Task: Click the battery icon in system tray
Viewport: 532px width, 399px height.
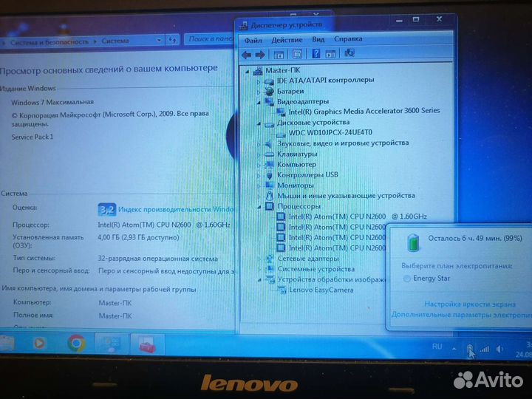Action: 470,349
